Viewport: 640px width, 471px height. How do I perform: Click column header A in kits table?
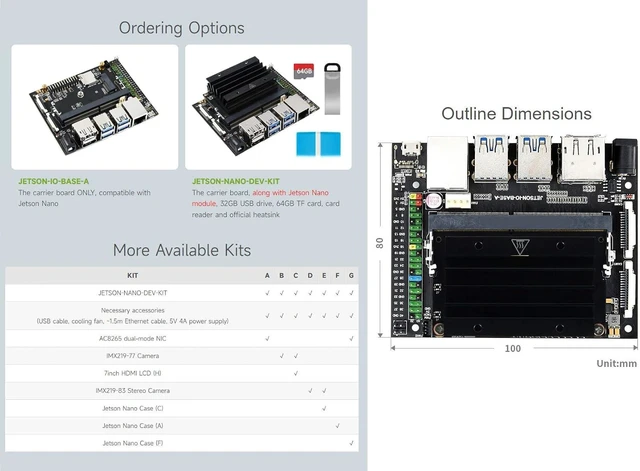point(267,275)
